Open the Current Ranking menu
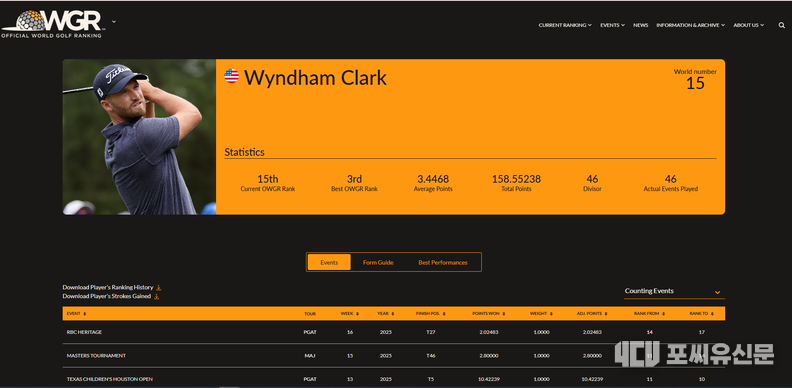The height and width of the screenshot is (388, 792). [565, 25]
